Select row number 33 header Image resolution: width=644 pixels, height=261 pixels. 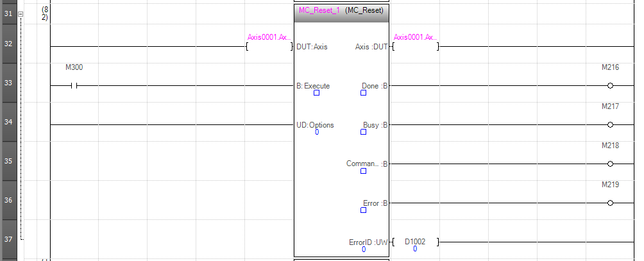(x=8, y=83)
